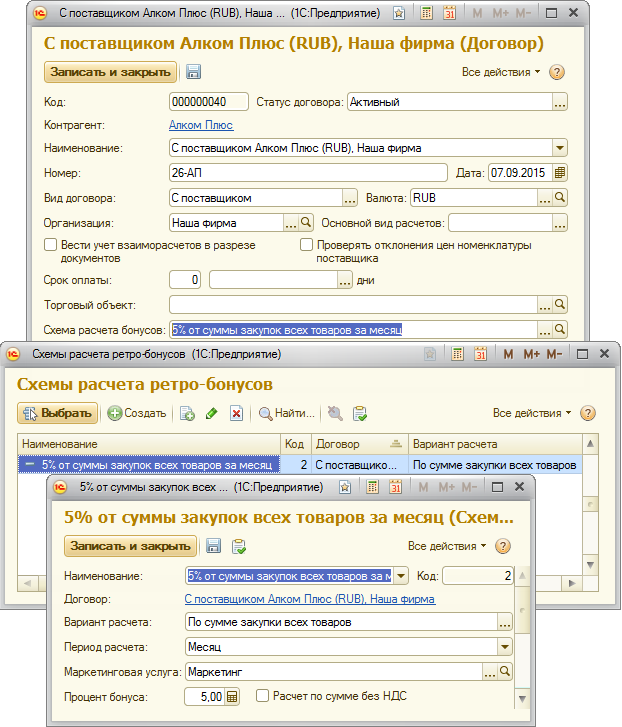
Task: Sort by Вариант расчета column header
Action: pos(495,444)
